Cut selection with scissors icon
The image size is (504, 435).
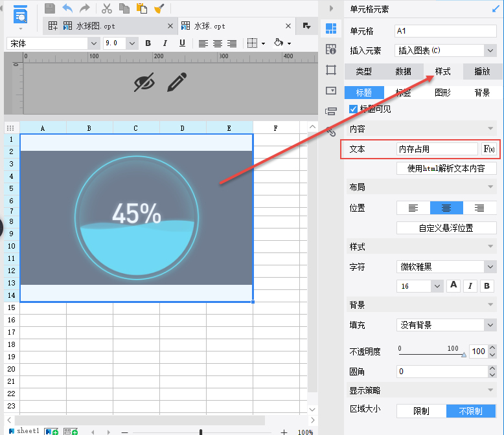point(107,8)
